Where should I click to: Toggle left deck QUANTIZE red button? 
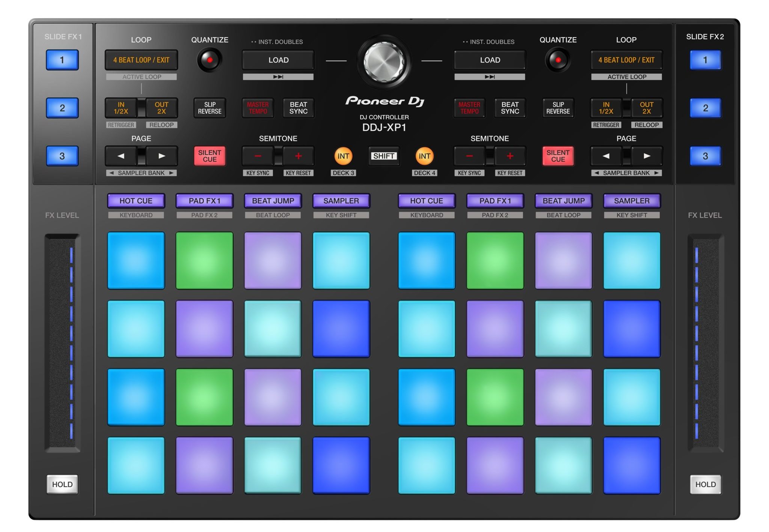coord(210,60)
